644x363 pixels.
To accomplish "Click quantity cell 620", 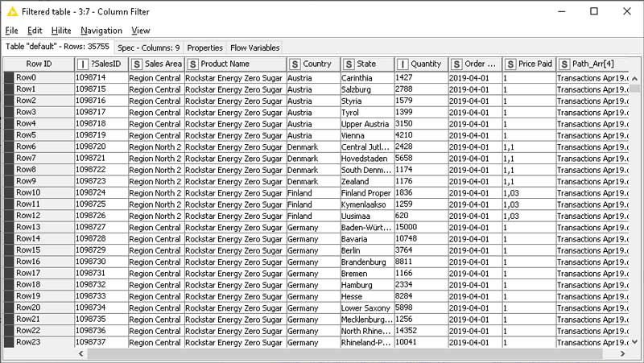I will coord(421,216).
